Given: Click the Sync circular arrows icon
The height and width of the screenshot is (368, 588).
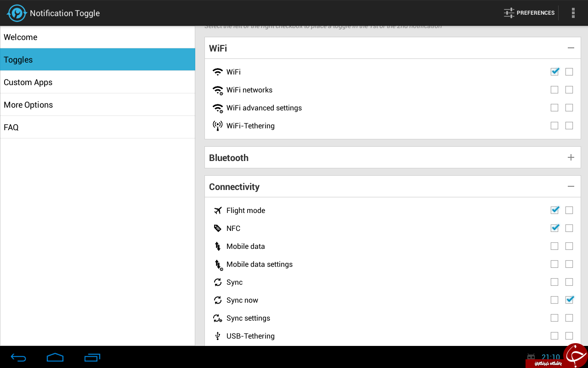Looking at the screenshot, I should [218, 282].
